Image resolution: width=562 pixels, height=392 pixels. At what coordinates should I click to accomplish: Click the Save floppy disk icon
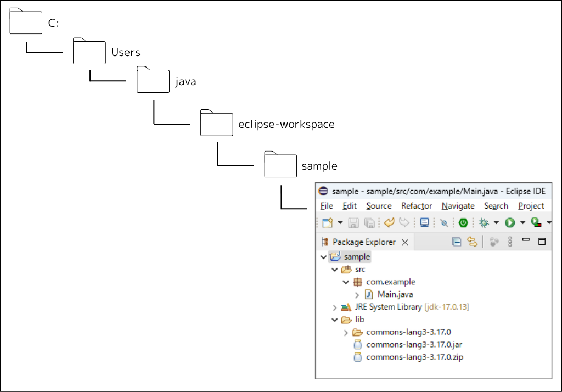point(353,223)
